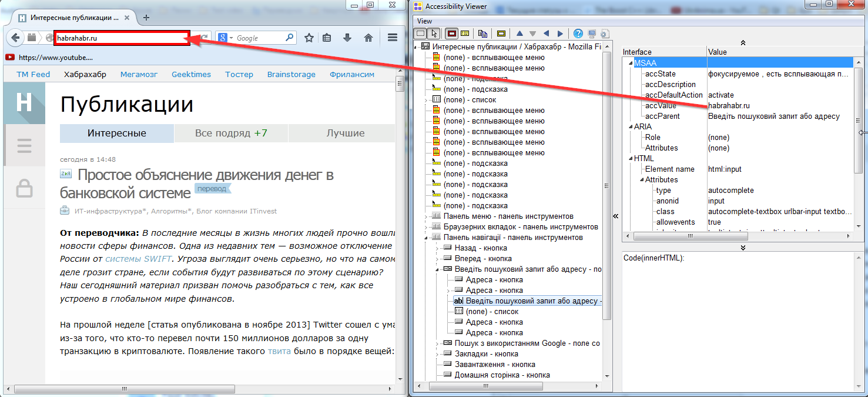The image size is (868, 397).
Task: Open the системы SWIFT link in article
Action: 138,258
